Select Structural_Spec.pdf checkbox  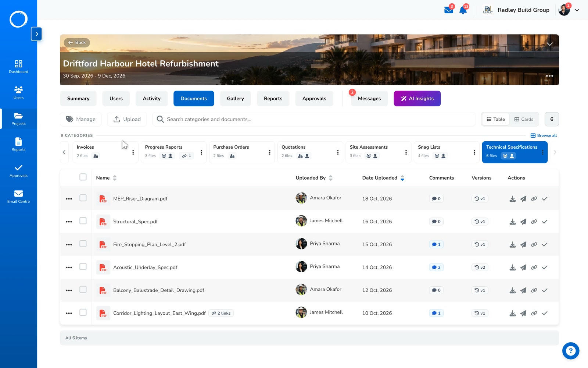[83, 221]
